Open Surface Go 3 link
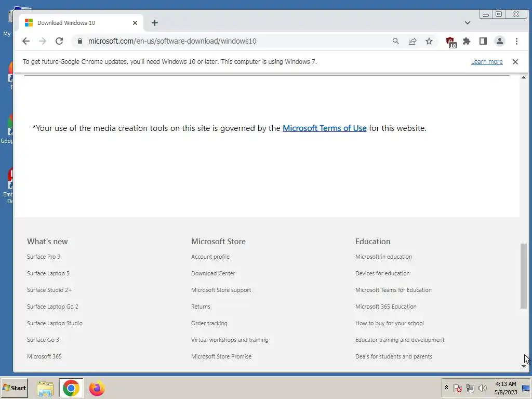This screenshot has width=532, height=399. [x=43, y=340]
